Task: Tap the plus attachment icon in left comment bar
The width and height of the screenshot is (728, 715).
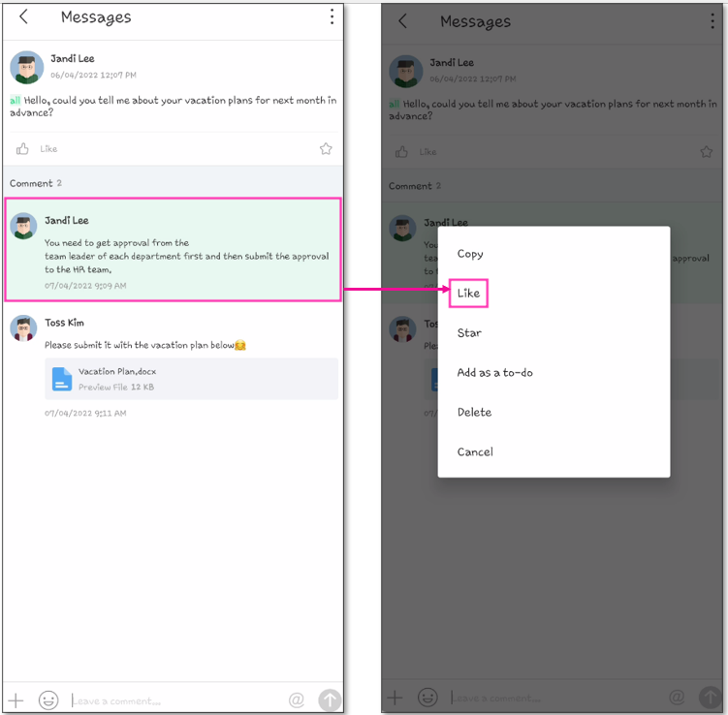Action: click(16, 699)
